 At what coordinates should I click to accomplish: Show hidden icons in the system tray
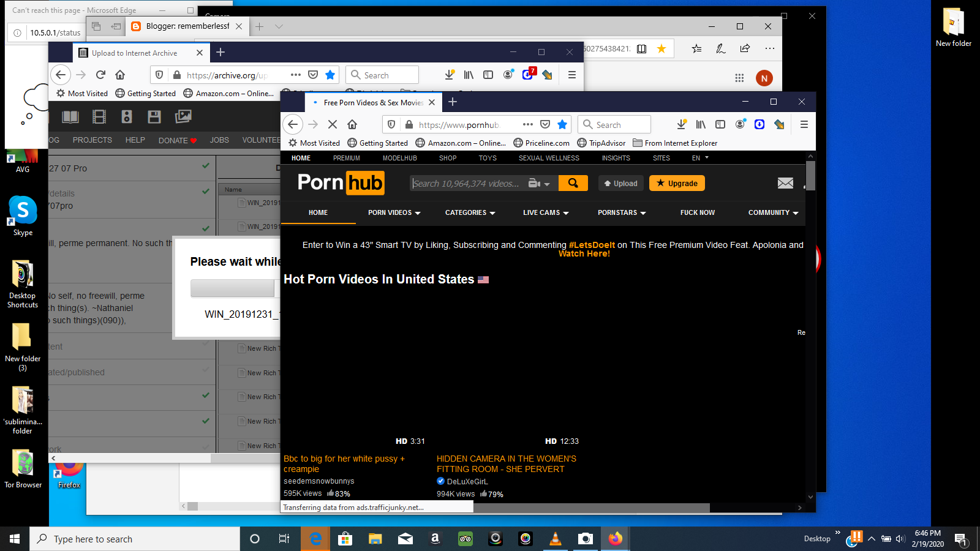tap(872, 539)
